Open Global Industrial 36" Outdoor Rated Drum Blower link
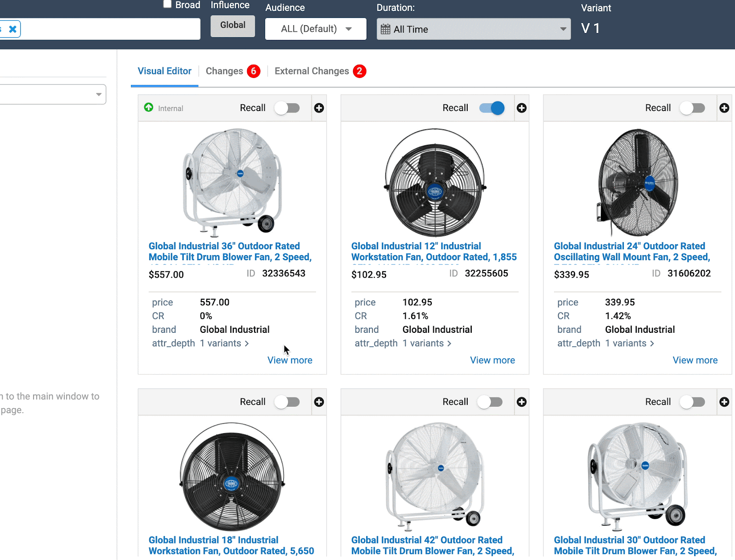735x560 pixels. [230, 252]
